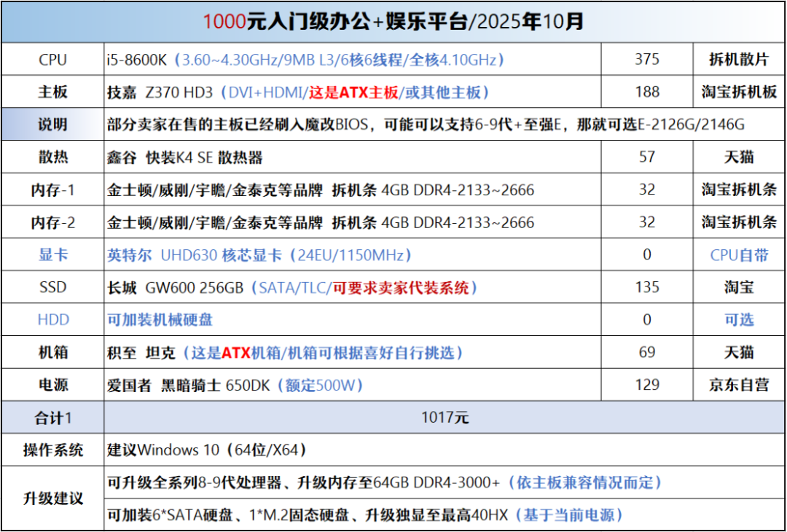
Task: Select the motherboard price 188
Action: 646,93
